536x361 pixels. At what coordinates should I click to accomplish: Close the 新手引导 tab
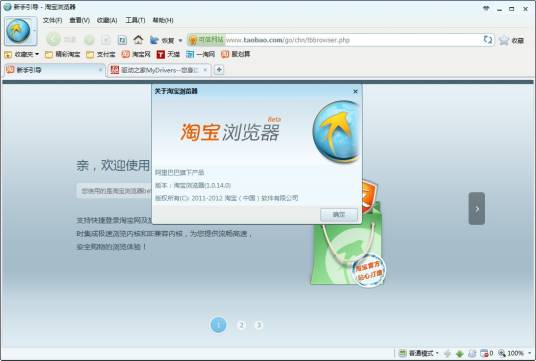click(x=100, y=70)
